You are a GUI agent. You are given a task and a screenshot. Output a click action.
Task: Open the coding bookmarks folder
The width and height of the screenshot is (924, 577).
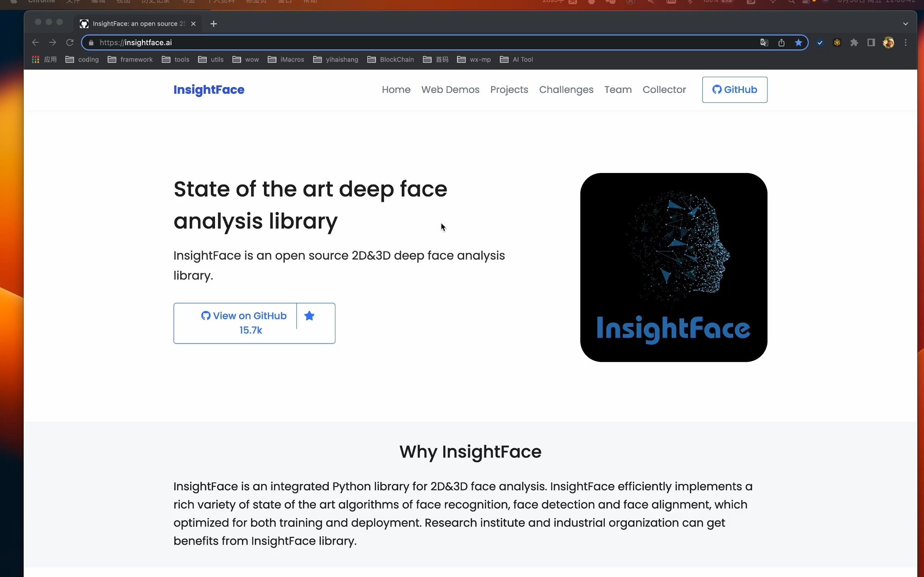pos(82,59)
